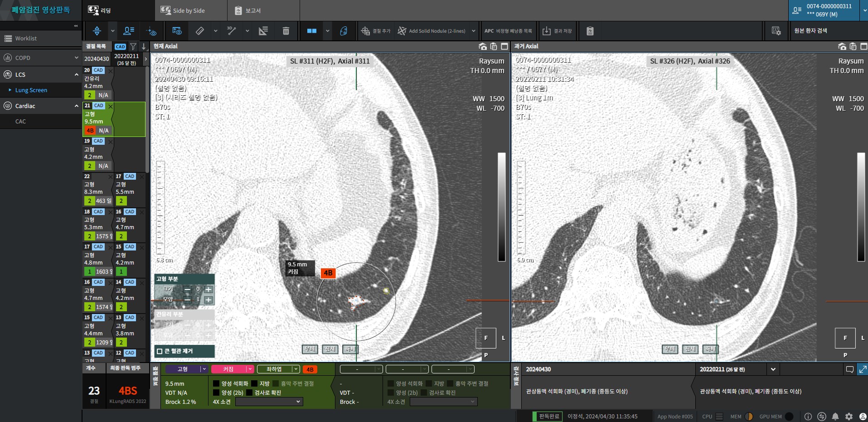Image resolution: width=868 pixels, height=422 pixels.
Task: Check the 큰 혈관 제거 checkbox
Action: pos(160,351)
